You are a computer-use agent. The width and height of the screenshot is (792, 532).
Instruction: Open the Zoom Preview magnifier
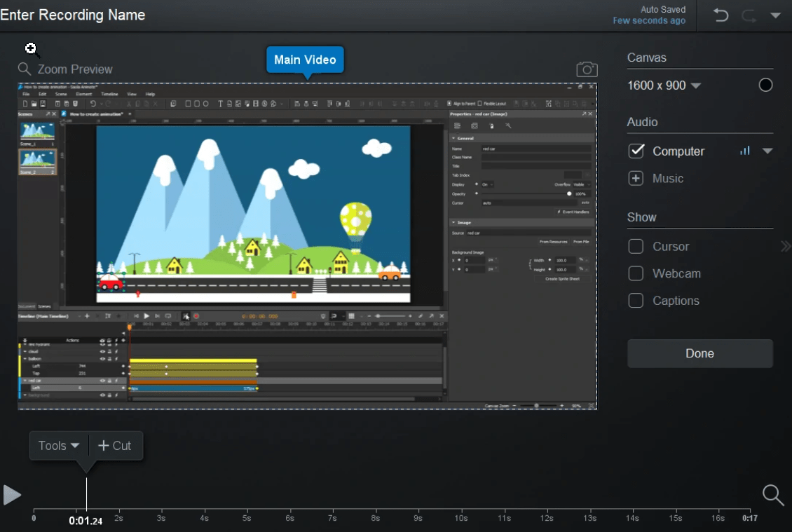pyautogui.click(x=25, y=69)
